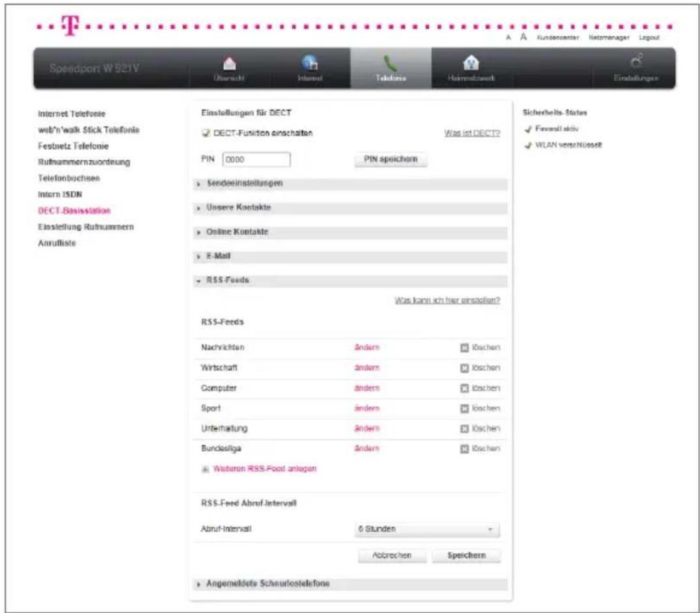Expand the Sendeeinstellungen section
This screenshot has height=613, width=700.
click(351, 184)
